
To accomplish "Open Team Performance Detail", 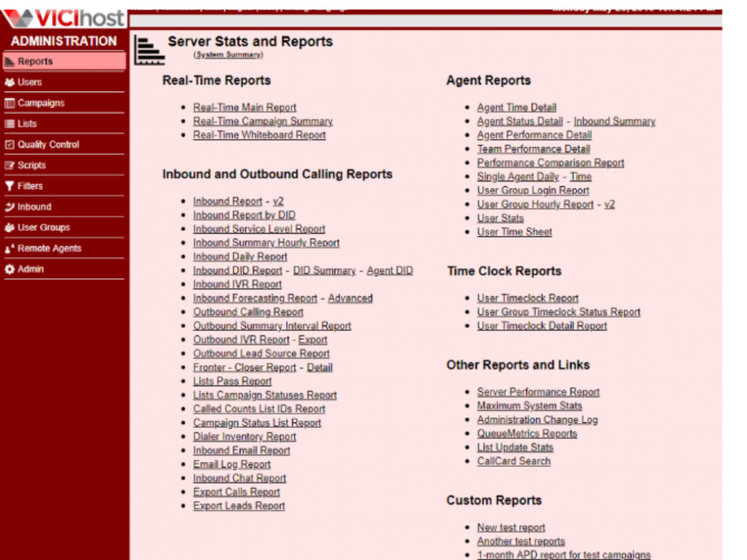I will click(533, 149).
